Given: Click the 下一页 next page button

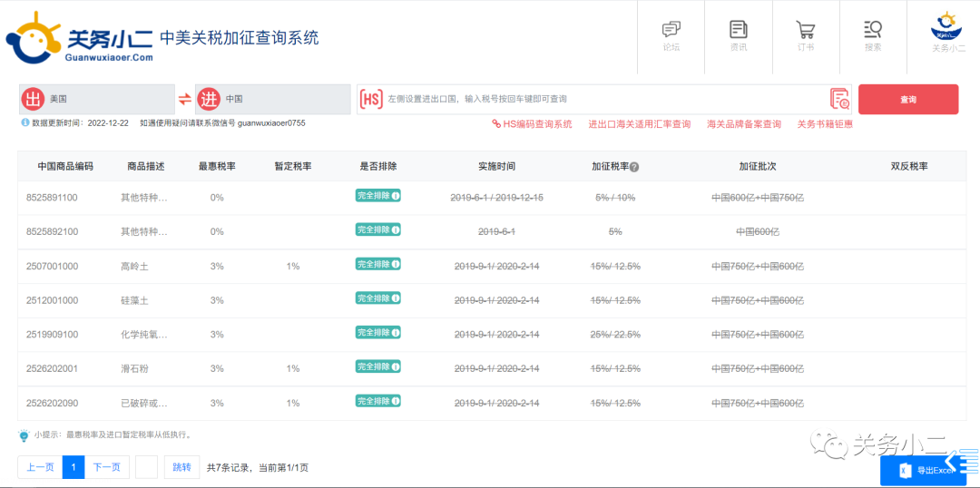Looking at the screenshot, I should click(x=107, y=467).
